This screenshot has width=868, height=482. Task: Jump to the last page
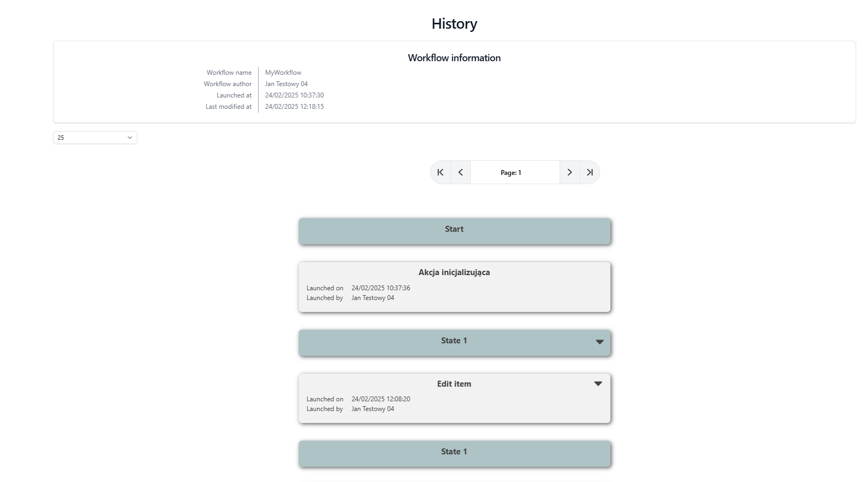(x=590, y=172)
